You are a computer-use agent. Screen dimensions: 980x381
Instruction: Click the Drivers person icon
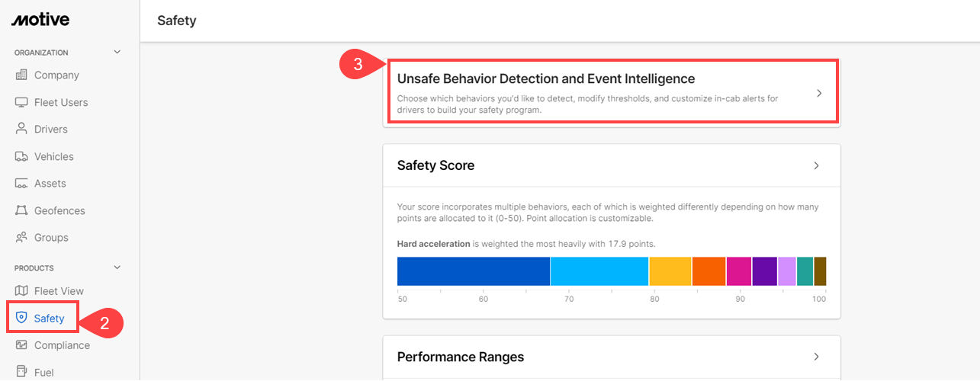pos(21,129)
